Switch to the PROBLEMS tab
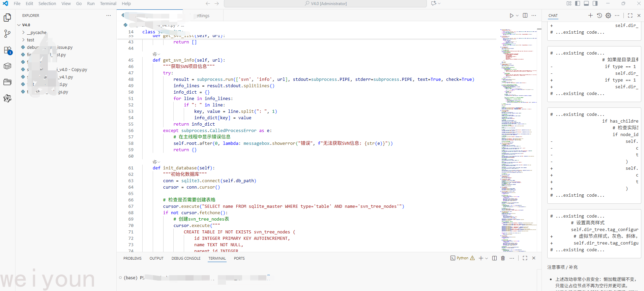Viewport: 644px width, 291px height. click(132, 258)
